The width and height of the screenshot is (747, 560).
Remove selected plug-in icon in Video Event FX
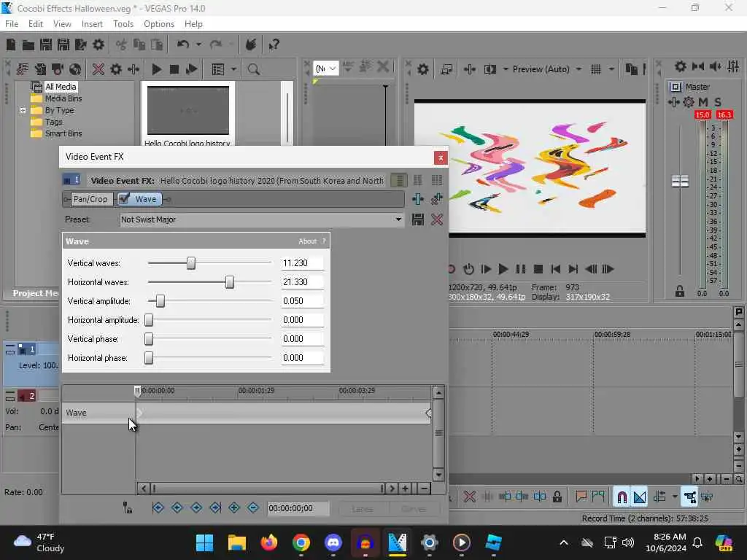coord(437,199)
